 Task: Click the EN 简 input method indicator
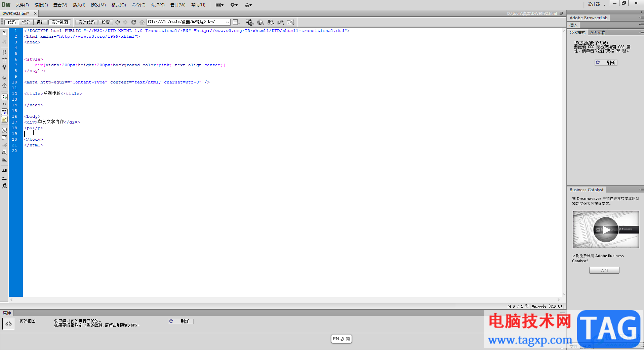click(x=341, y=339)
